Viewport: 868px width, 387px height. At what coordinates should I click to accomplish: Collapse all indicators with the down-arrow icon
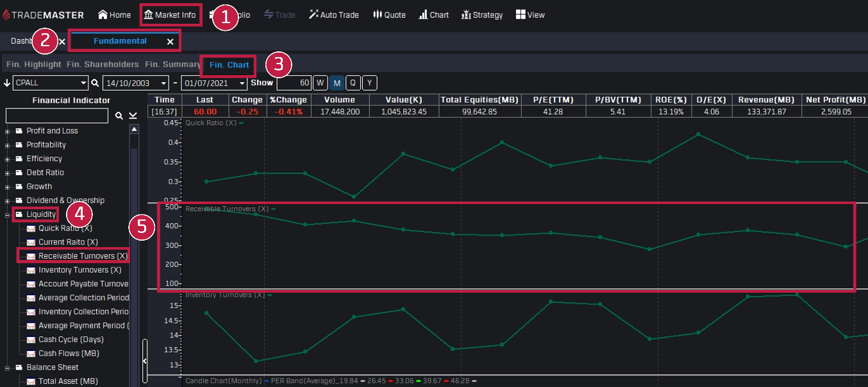pos(133,116)
